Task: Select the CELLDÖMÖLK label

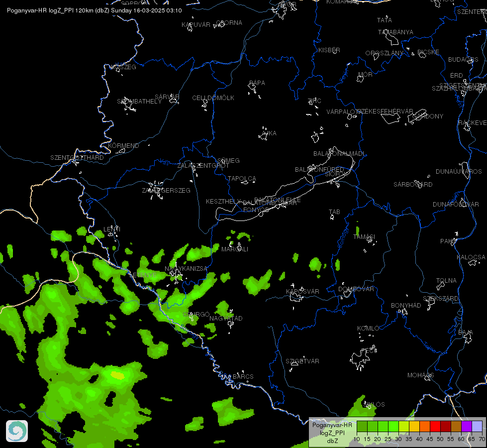Action: 213,98
